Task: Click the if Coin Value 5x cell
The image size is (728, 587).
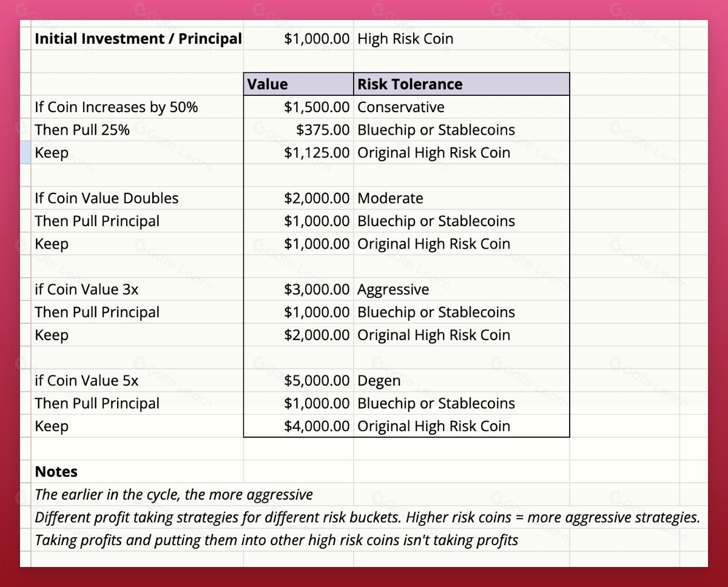Action: coord(87,381)
